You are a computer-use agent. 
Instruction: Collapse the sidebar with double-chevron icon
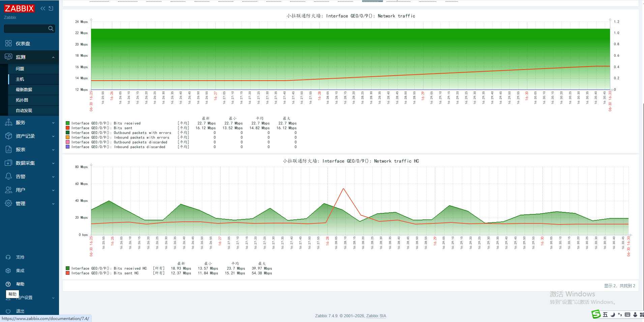click(43, 8)
